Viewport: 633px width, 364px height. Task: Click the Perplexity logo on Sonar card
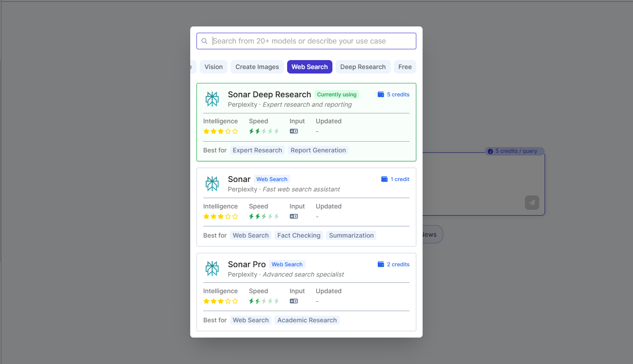(212, 184)
